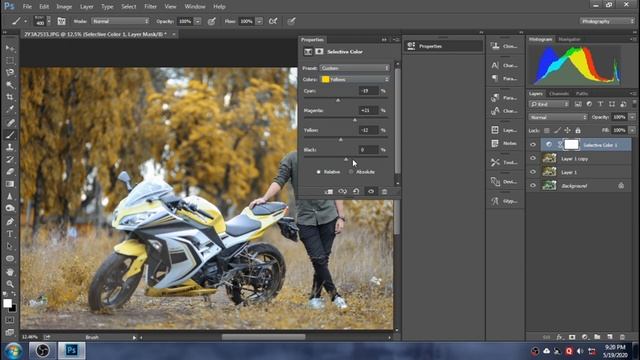This screenshot has width=640, height=360.
Task: Select the Spot Healing Brush tool
Action: click(10, 122)
